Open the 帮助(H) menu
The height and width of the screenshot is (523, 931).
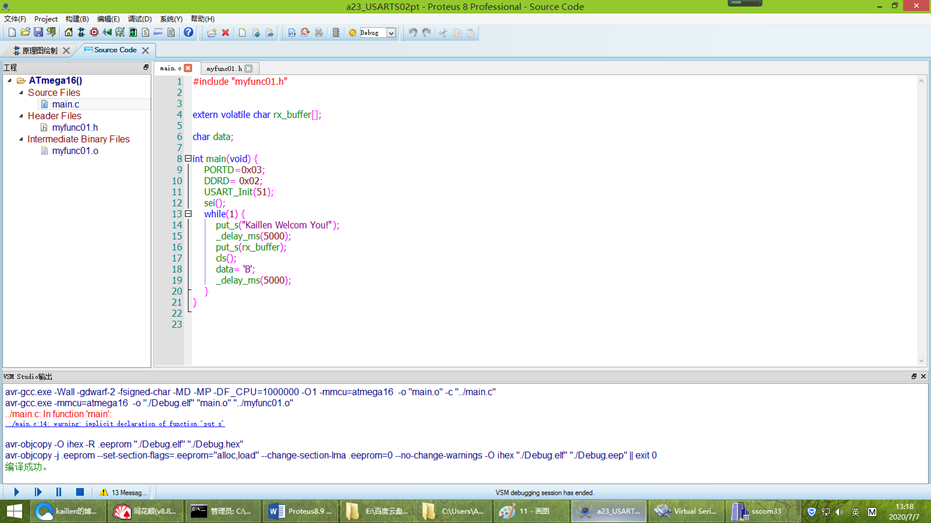click(x=202, y=19)
